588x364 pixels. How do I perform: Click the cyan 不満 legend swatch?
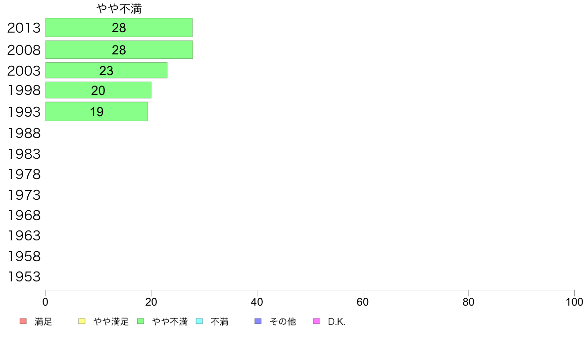199,321
